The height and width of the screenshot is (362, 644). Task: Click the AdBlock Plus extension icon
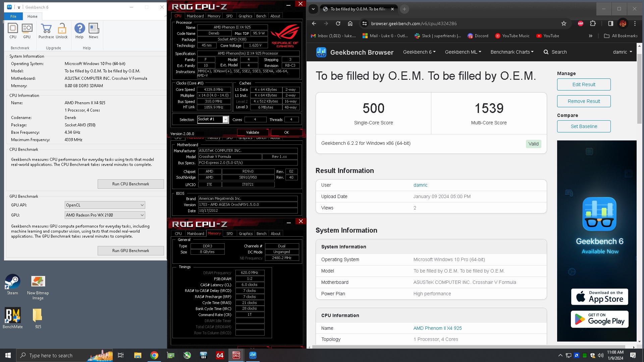click(581, 23)
